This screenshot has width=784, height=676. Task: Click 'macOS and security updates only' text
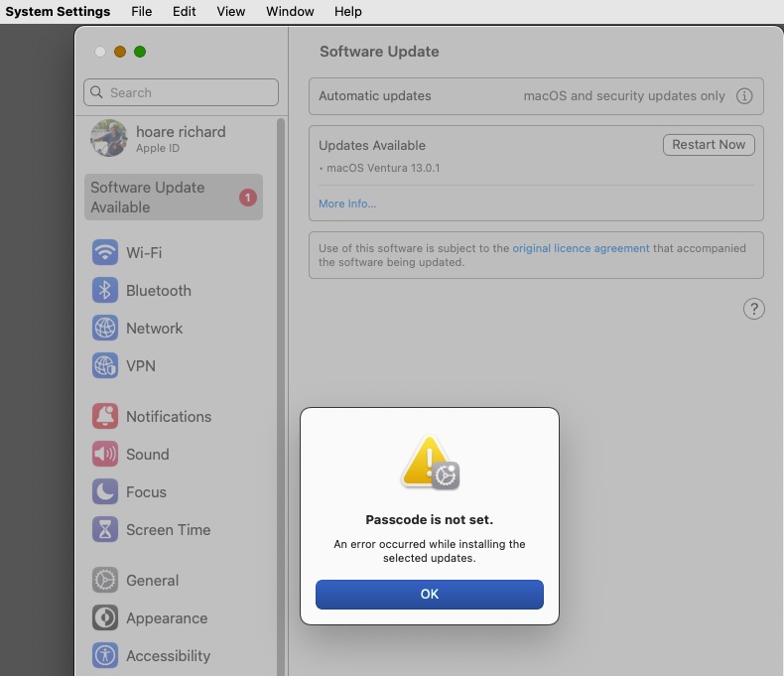[624, 95]
